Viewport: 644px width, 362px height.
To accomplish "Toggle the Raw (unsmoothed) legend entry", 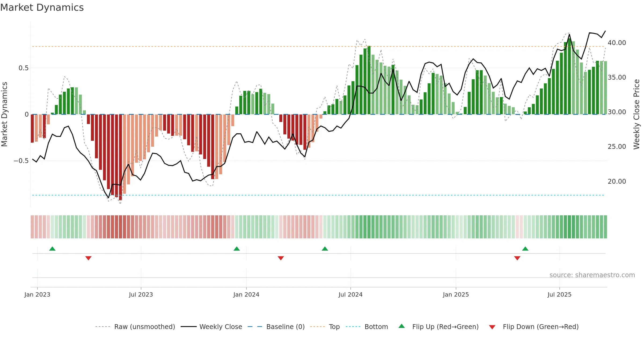I will [135, 327].
